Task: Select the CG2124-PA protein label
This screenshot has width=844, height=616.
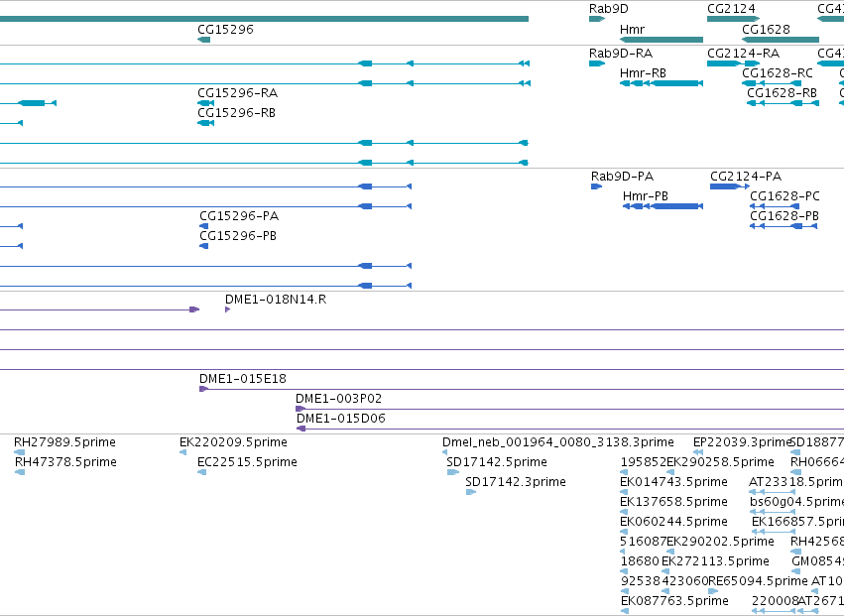Action: click(746, 177)
